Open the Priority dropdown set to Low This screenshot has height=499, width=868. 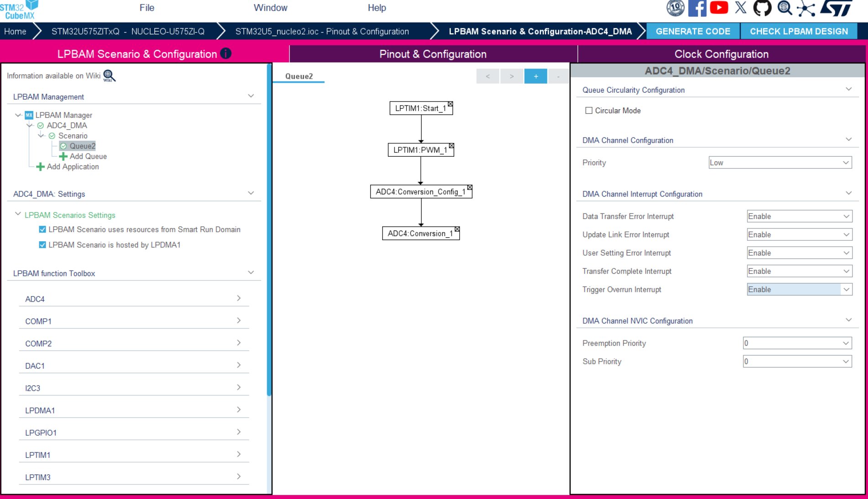[780, 163]
